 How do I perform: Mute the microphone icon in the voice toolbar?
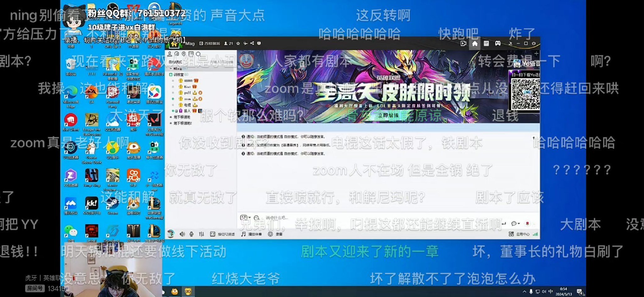[x=192, y=234]
